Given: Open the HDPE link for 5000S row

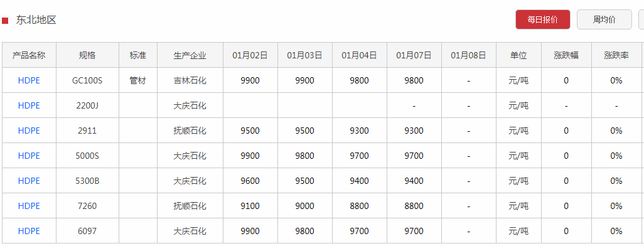Looking at the screenshot, I should click(x=29, y=156).
